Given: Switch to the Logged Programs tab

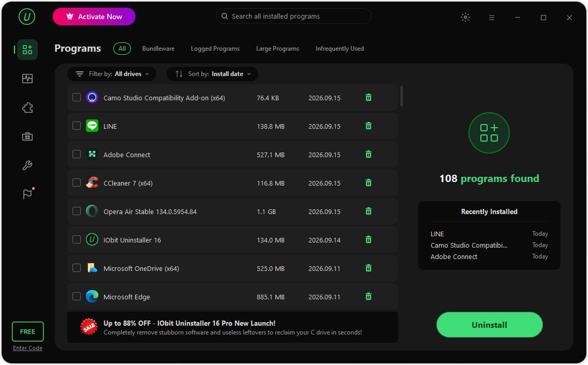Looking at the screenshot, I should coord(215,49).
